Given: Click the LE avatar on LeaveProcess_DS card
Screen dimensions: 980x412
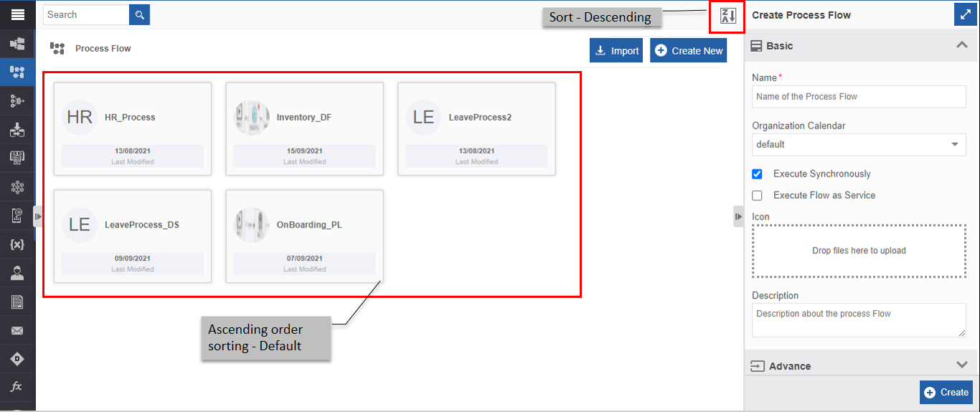Looking at the screenshot, I should coord(79,225).
